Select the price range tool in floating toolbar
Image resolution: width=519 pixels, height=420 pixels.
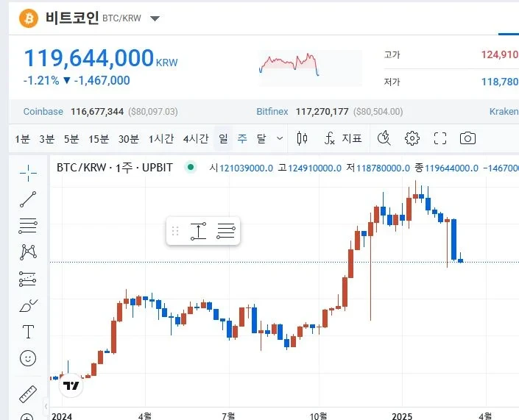(x=198, y=231)
